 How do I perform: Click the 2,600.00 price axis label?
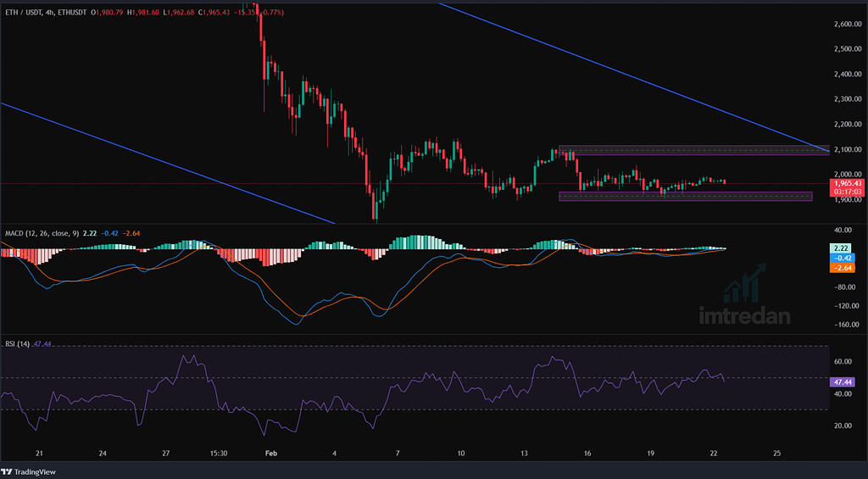pos(848,25)
